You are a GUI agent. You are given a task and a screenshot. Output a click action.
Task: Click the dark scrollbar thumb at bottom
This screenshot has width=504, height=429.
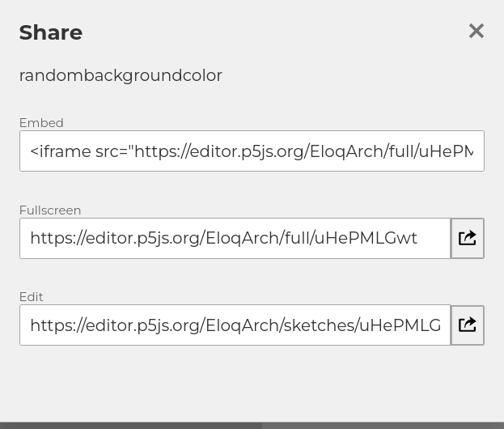point(131,426)
